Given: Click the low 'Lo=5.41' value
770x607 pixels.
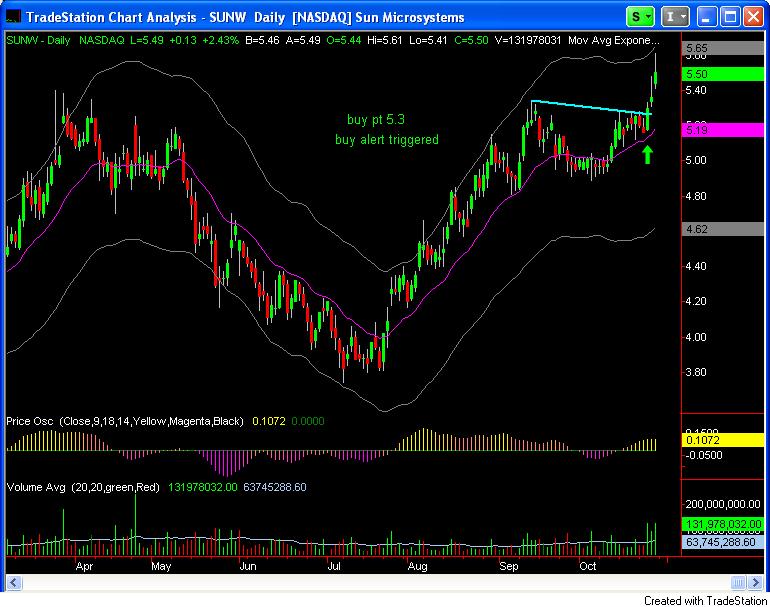Looking at the screenshot, I should (x=428, y=40).
